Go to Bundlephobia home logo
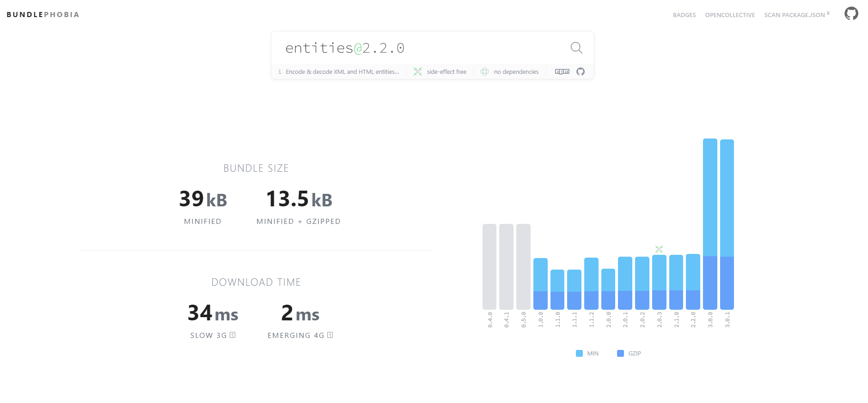The height and width of the screenshot is (403, 868). 43,15
